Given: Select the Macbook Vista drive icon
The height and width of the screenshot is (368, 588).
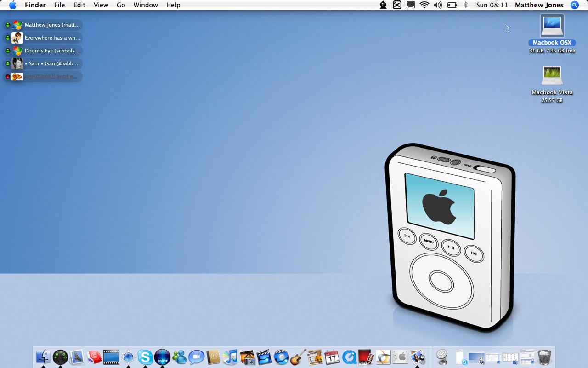Looking at the screenshot, I should click(x=552, y=76).
